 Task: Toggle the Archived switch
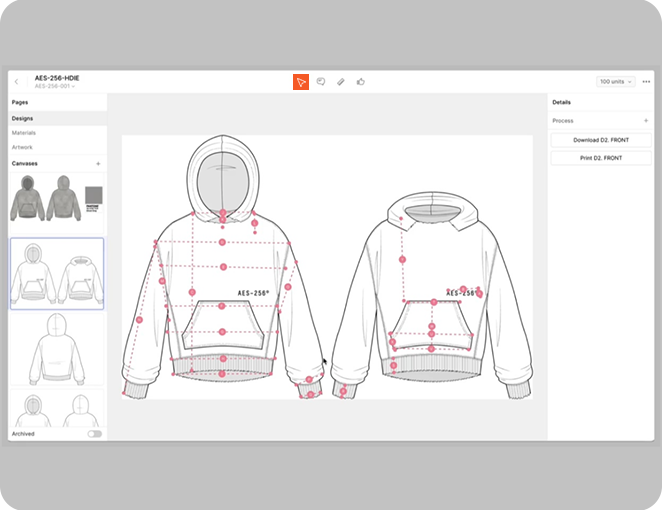pos(94,434)
